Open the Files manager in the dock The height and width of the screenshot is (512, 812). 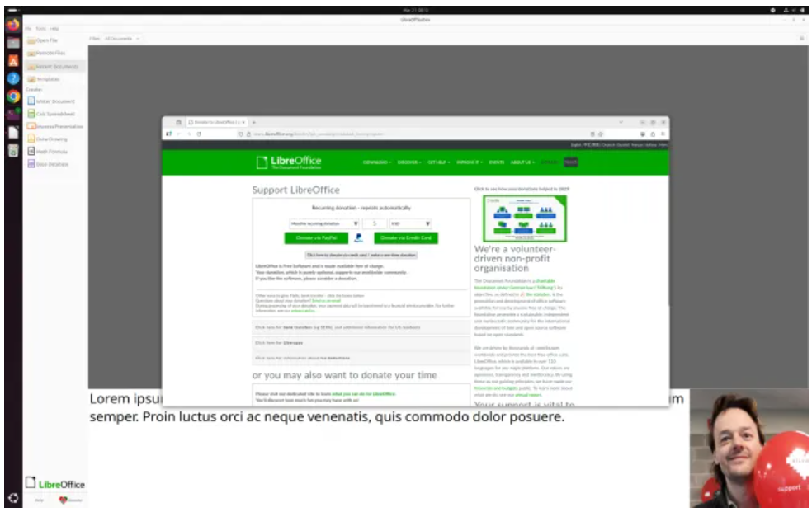point(13,43)
